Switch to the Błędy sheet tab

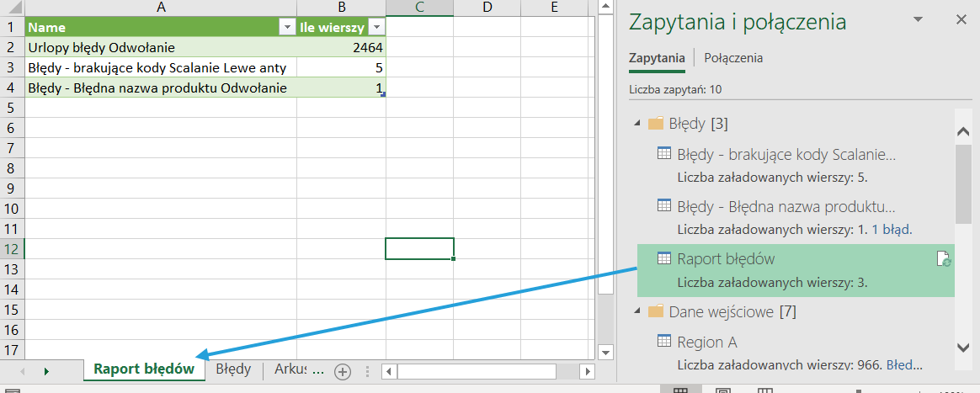(233, 369)
